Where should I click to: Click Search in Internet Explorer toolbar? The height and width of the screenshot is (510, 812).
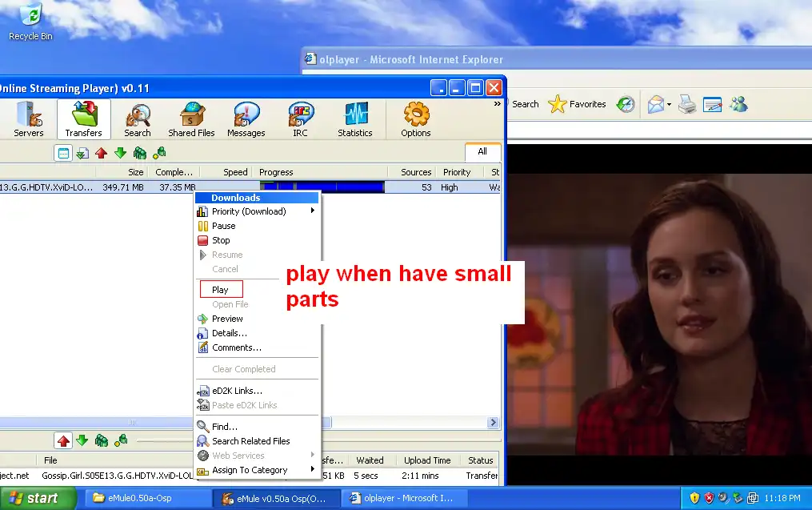[x=525, y=104]
